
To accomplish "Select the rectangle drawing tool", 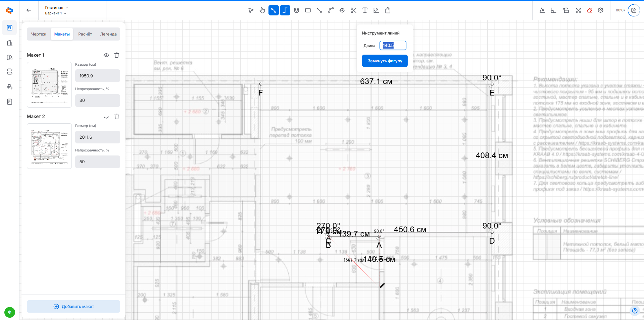I will point(308,10).
